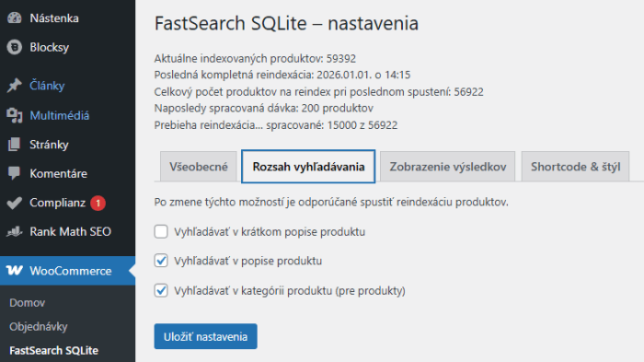Screen dimensions: 644x362
Task: Click the label 'Vyhľadávať v popise produktu'
Action: pyautogui.click(x=248, y=261)
